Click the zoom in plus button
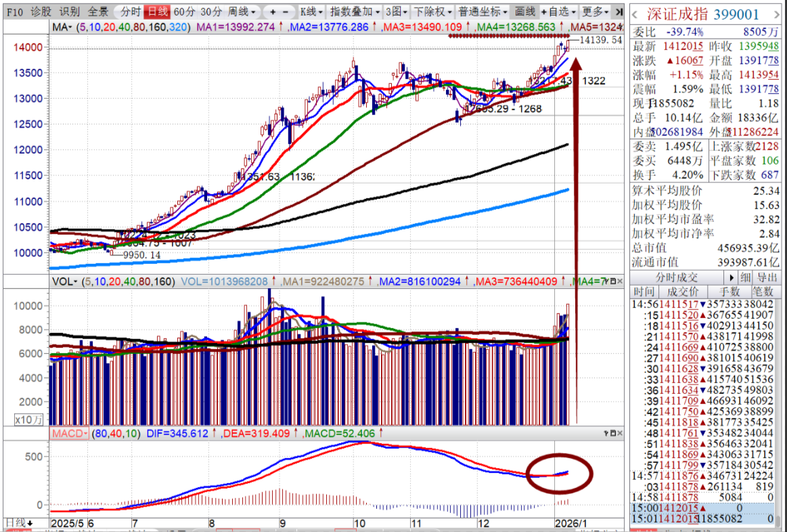This screenshot has height=532, width=787. tap(272, 12)
